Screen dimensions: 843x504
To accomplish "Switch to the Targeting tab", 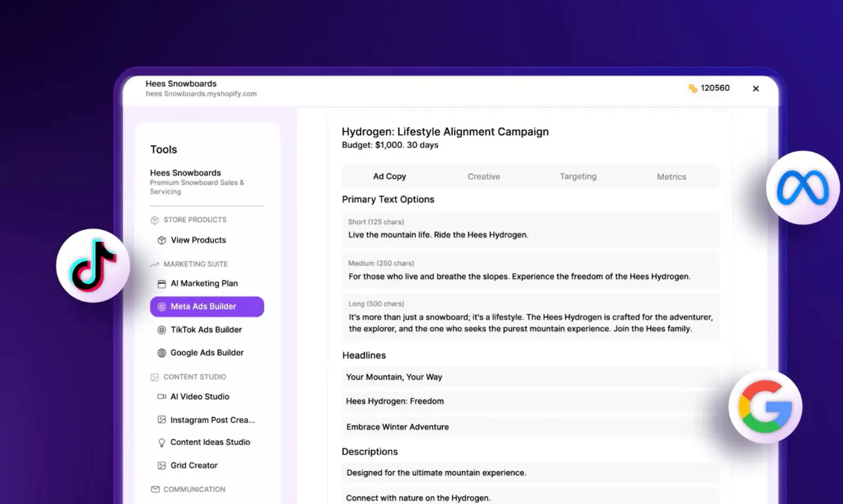I will point(578,176).
